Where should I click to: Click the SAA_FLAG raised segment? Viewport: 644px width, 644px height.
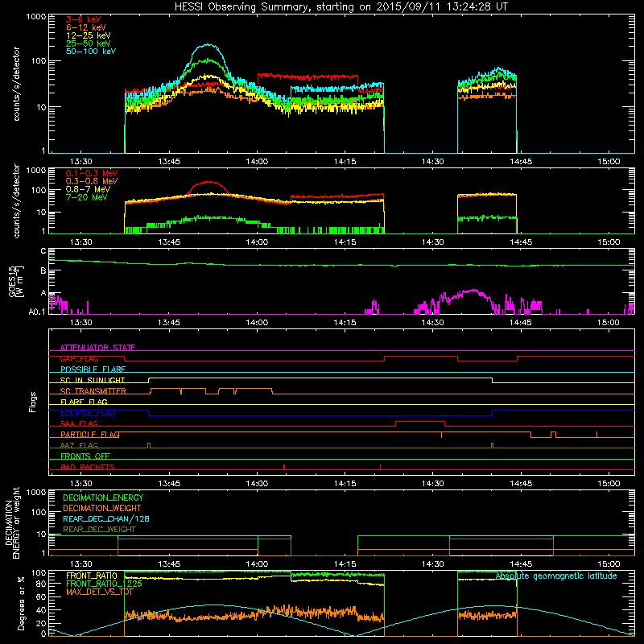(x=420, y=421)
